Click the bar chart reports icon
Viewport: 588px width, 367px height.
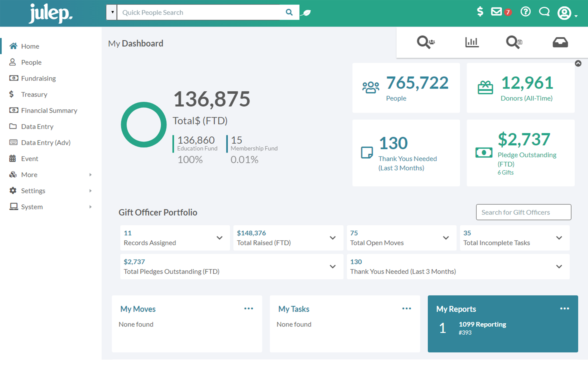click(471, 42)
